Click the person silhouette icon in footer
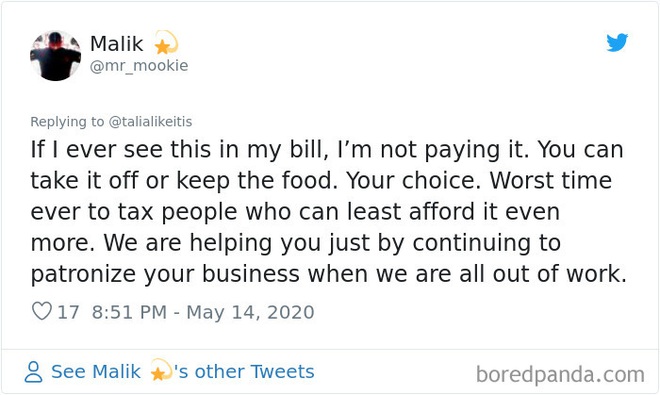Image resolution: width=660 pixels, height=395 pixels. tap(33, 372)
